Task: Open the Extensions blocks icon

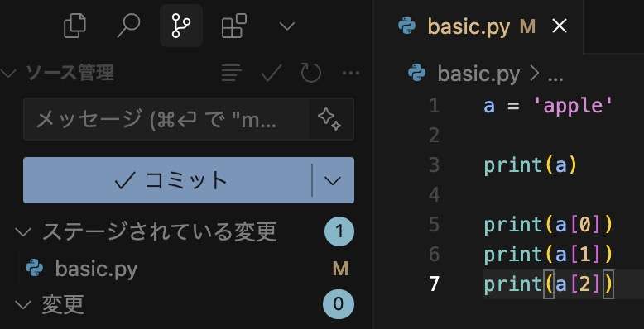Action: (234, 26)
